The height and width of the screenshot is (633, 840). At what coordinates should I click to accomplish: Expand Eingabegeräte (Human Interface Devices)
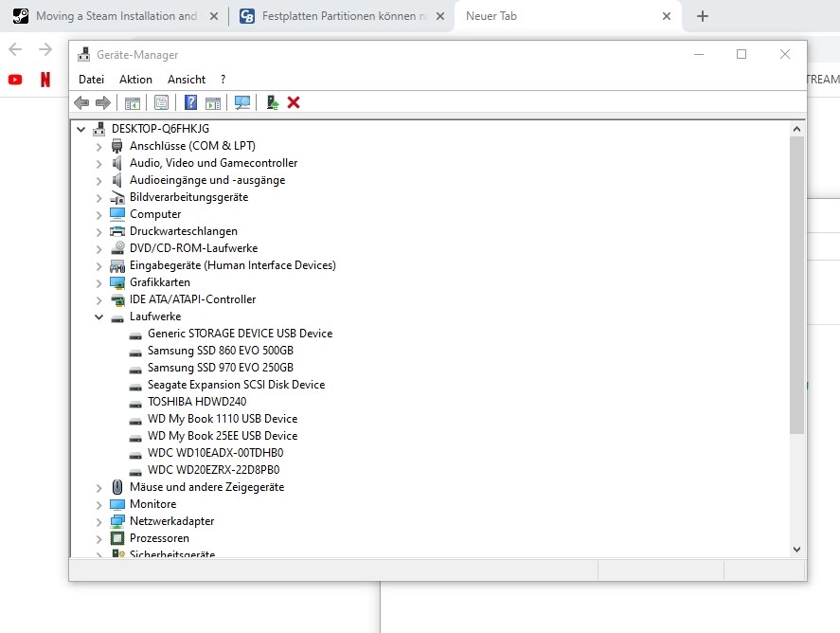[x=98, y=266]
